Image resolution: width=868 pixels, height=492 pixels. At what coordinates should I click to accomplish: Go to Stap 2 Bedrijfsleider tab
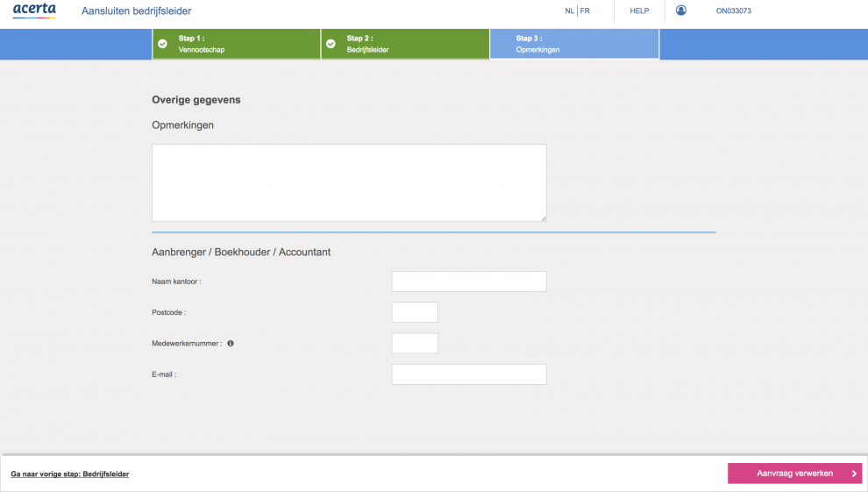click(x=405, y=44)
